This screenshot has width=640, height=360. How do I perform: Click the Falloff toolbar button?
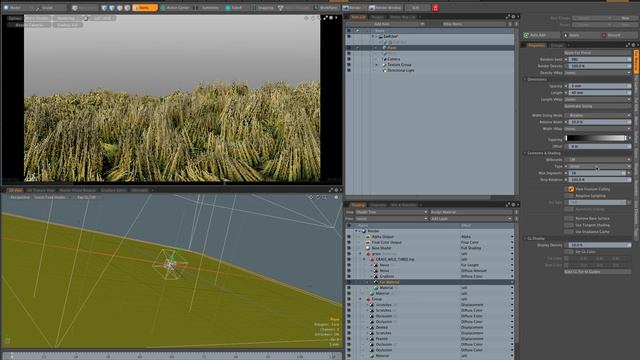coord(235,8)
